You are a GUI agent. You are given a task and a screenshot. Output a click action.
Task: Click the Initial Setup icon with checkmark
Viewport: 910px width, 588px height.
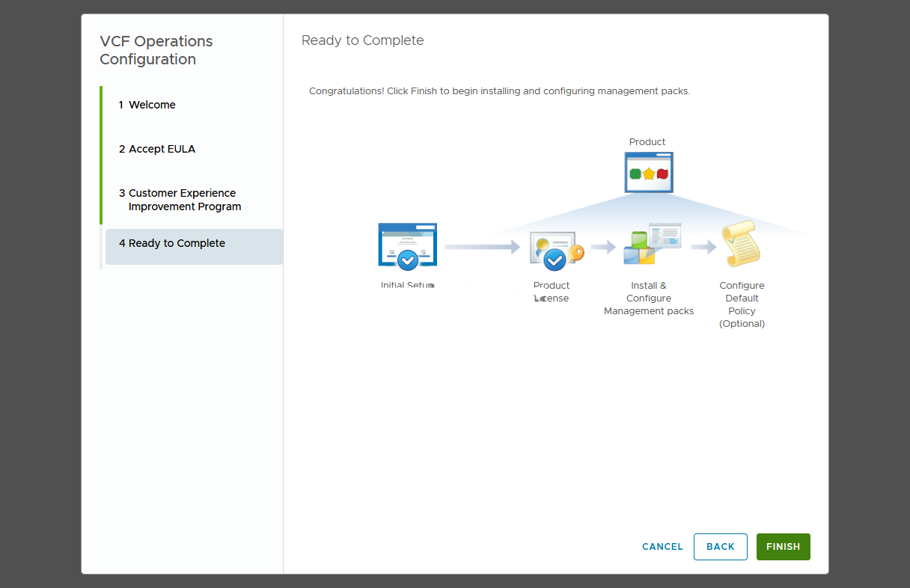point(407,245)
